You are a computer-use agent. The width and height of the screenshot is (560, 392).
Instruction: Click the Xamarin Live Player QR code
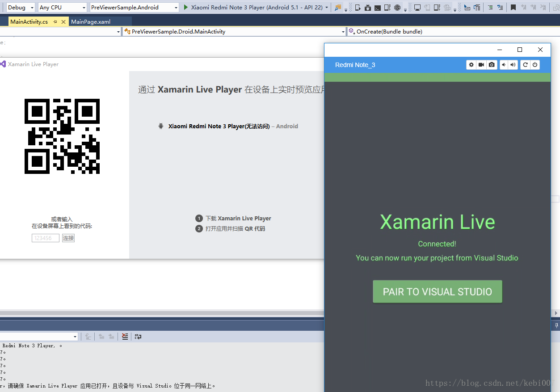pyautogui.click(x=62, y=136)
